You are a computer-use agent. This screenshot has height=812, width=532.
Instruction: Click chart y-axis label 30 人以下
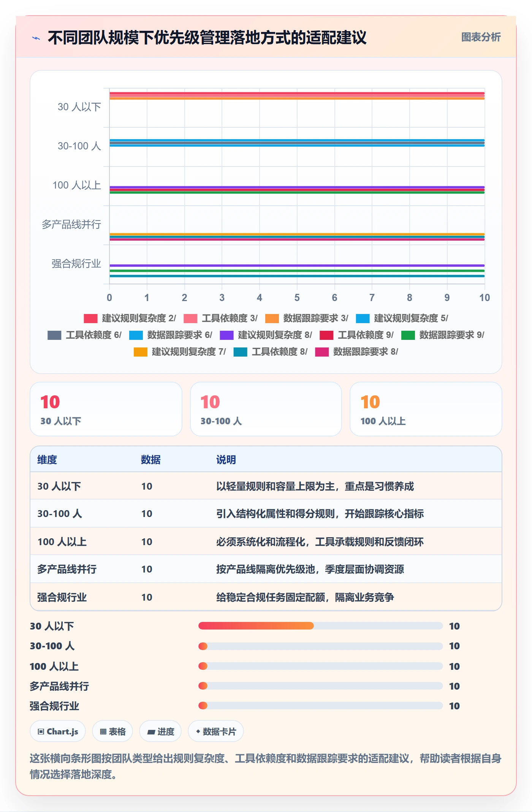coord(79,107)
